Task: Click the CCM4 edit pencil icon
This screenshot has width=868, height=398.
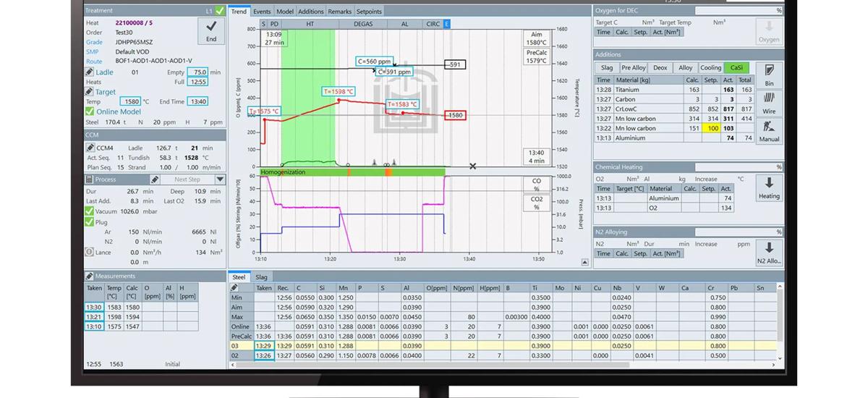Action: (90, 148)
